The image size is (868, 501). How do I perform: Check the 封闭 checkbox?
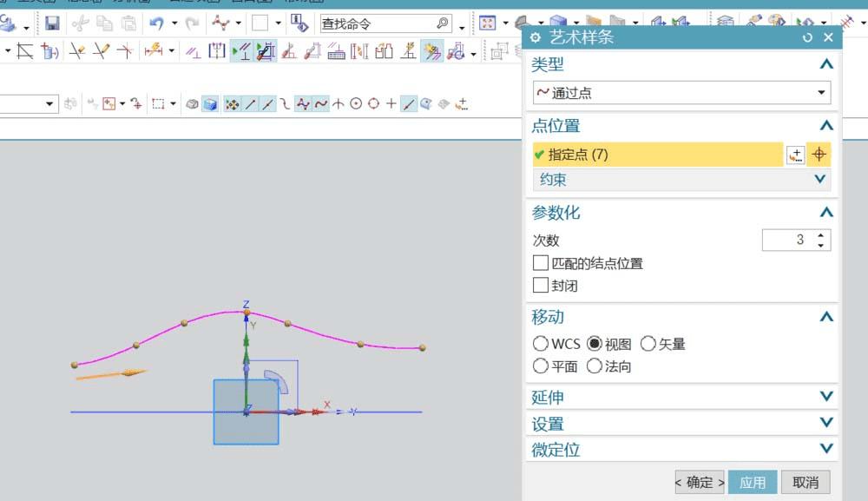coord(540,285)
